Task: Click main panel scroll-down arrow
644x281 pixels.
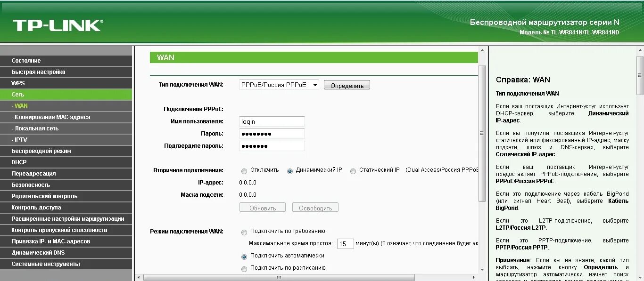Action: coord(482,270)
